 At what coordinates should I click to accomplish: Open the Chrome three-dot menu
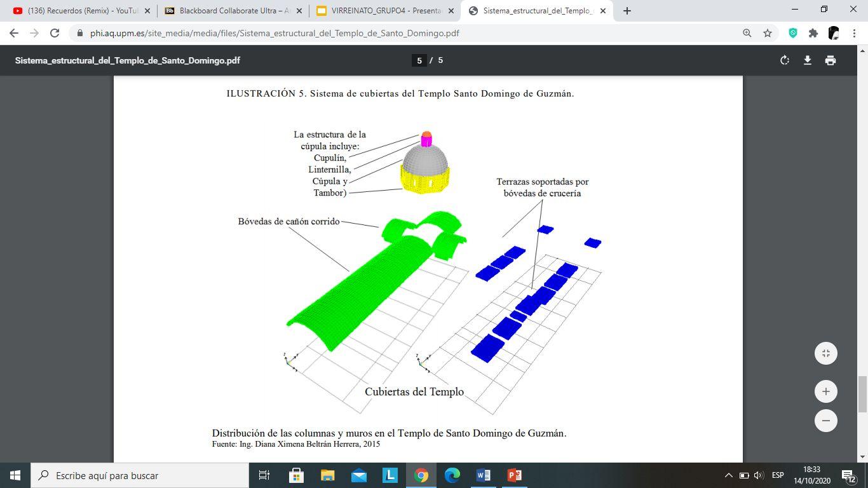click(x=854, y=33)
